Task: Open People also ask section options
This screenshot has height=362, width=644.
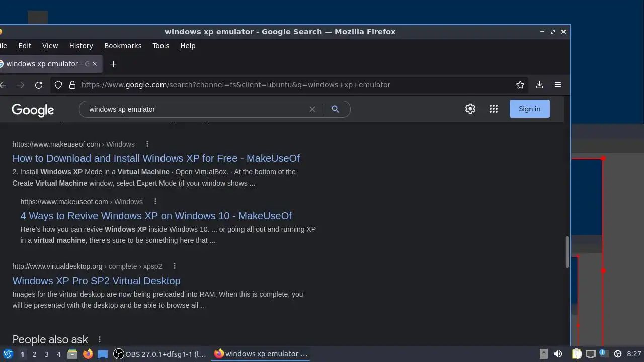Action: pos(100,339)
